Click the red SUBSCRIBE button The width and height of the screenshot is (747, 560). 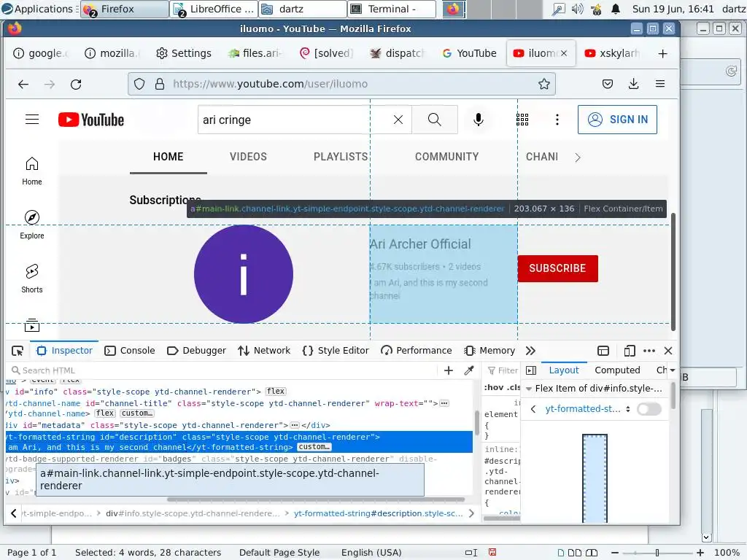[x=558, y=268]
